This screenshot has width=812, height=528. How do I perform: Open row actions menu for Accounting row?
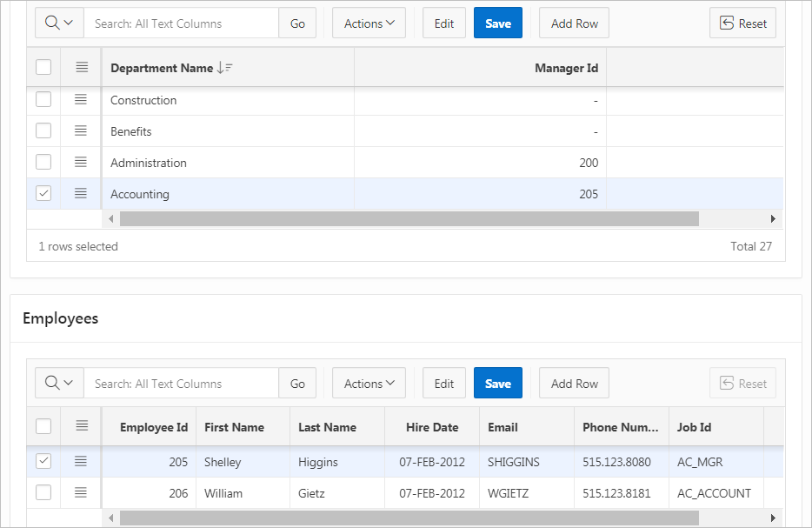[81, 194]
